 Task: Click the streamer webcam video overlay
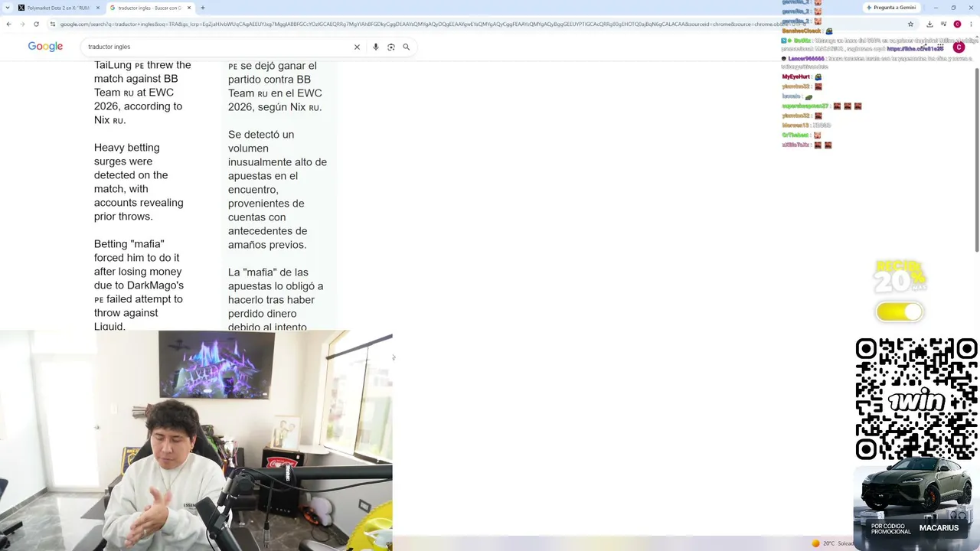click(x=196, y=441)
